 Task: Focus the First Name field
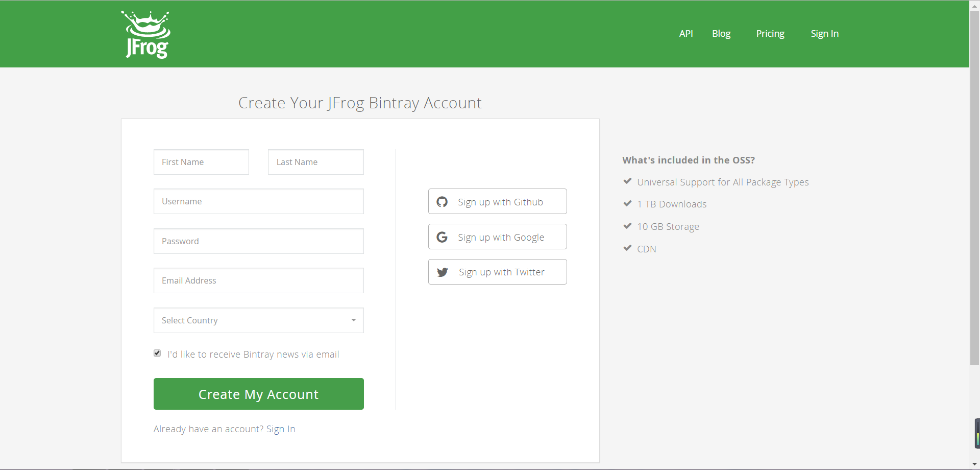[201, 162]
